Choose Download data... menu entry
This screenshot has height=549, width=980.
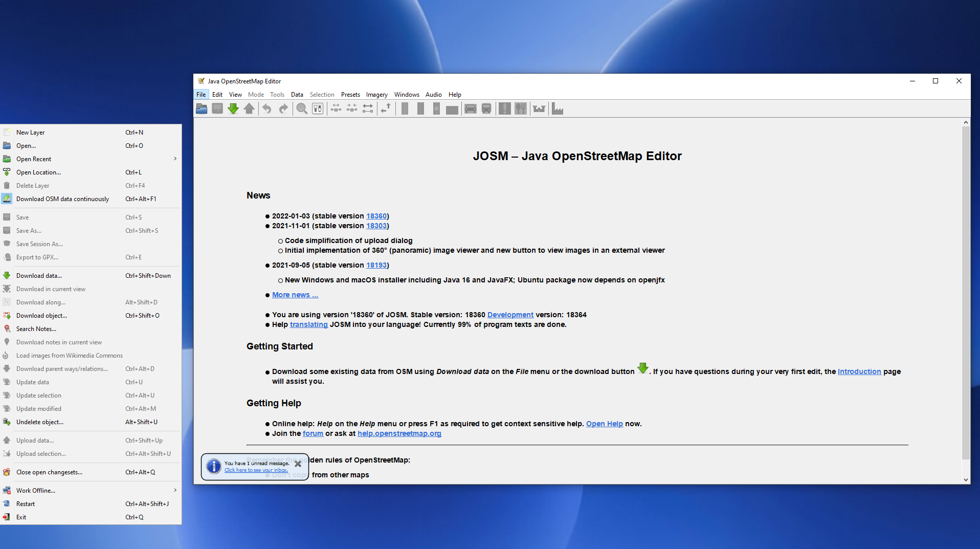pos(91,275)
